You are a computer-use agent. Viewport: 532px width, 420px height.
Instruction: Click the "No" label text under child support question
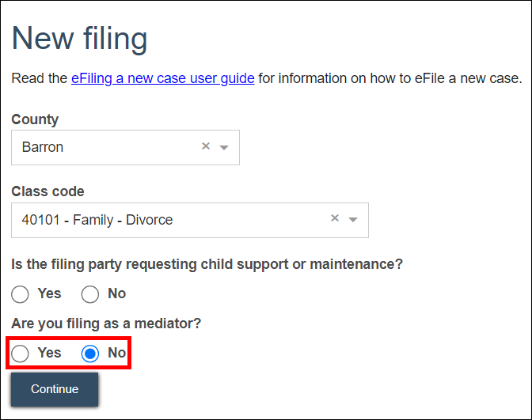116,293
